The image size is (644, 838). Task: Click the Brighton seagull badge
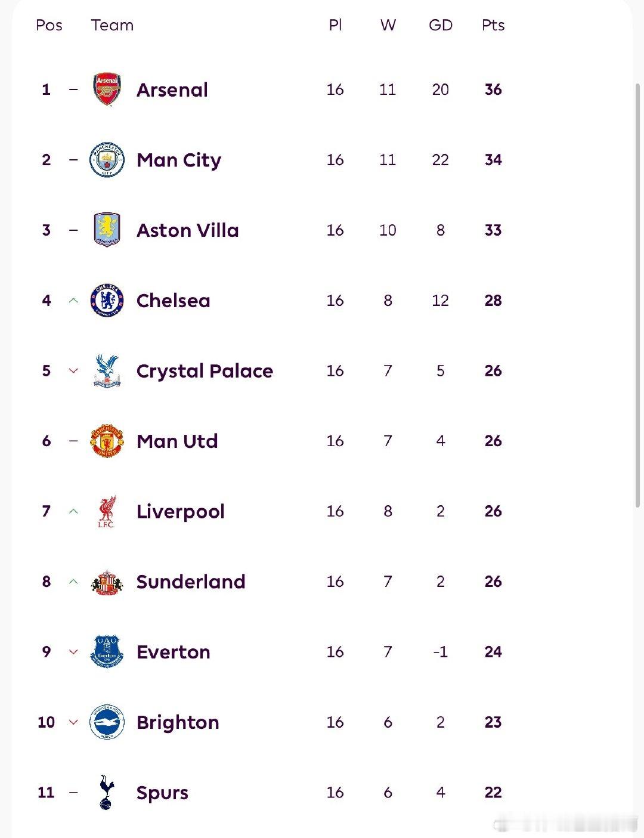107,722
